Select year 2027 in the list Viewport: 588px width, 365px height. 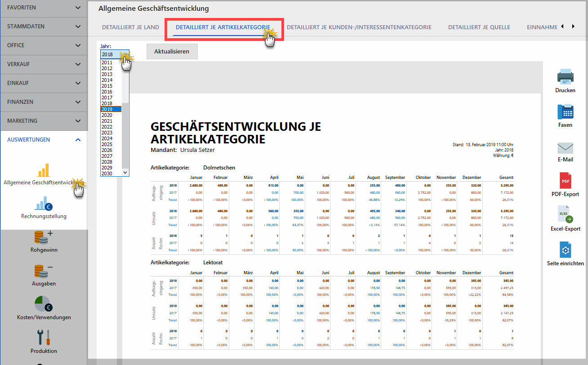[x=111, y=156]
